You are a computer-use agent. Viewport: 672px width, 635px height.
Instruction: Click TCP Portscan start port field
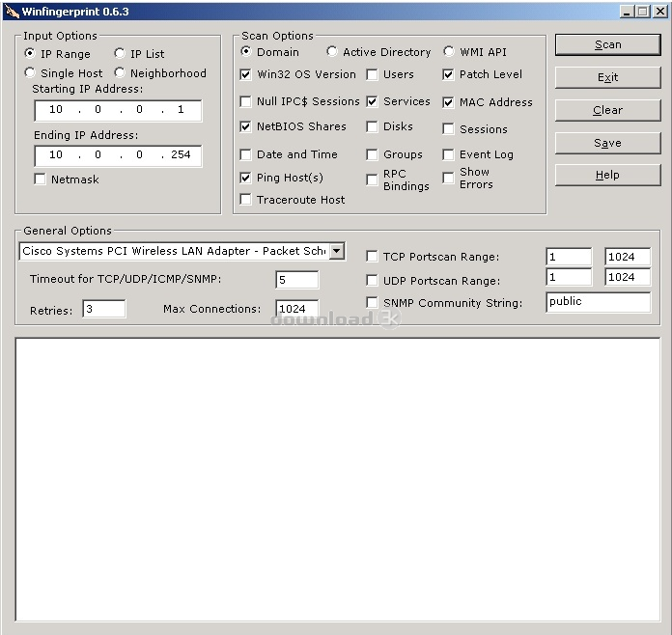(x=569, y=257)
